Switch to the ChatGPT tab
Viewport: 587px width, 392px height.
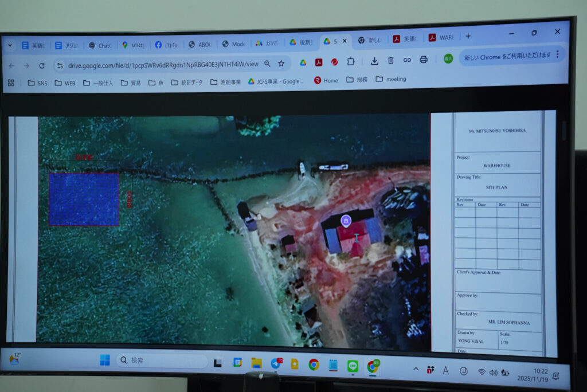point(100,45)
